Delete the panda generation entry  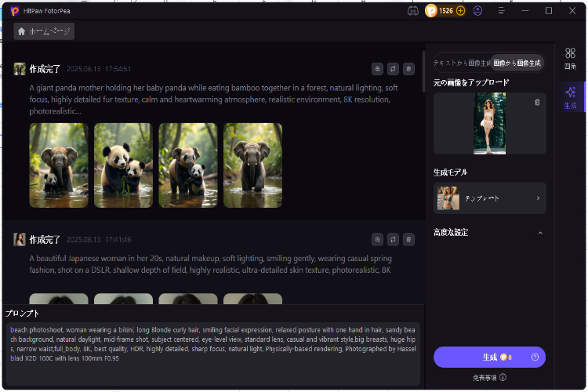(x=408, y=69)
